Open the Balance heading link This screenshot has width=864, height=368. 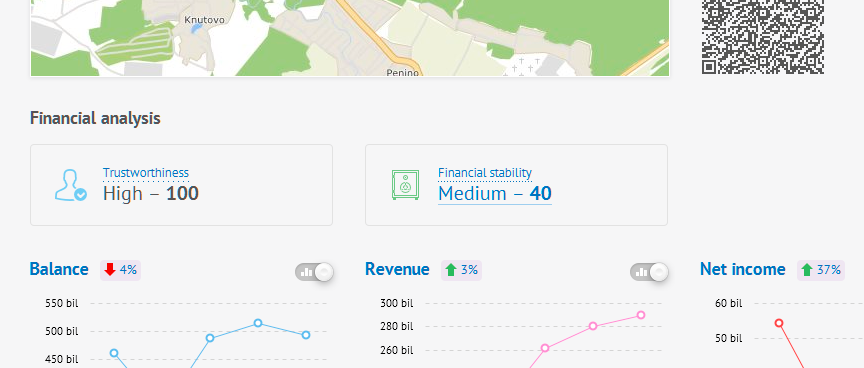(x=59, y=269)
